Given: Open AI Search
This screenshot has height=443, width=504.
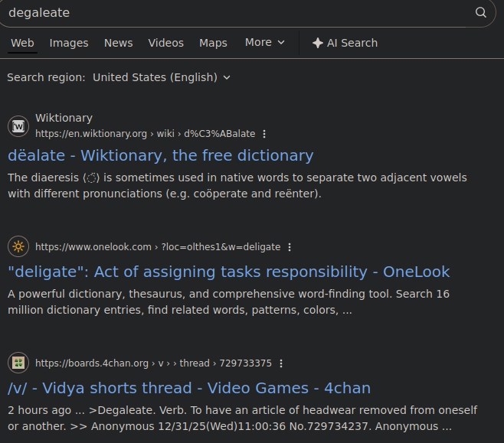Looking at the screenshot, I should pos(345,43).
